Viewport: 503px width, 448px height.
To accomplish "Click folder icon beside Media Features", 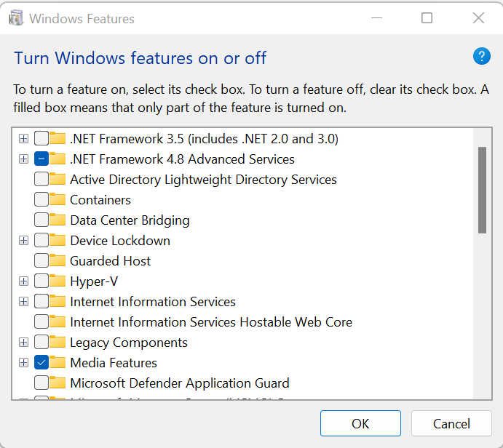I will pos(58,362).
